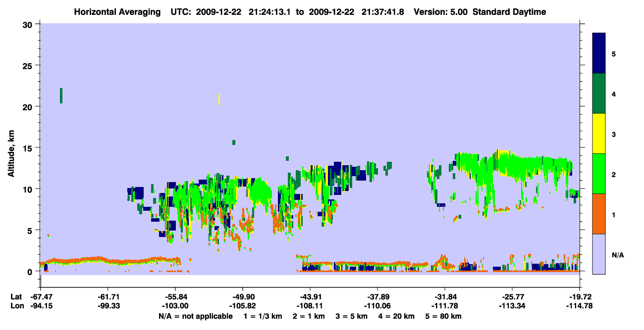Click the -49.90 latitude label
This screenshot has height=330, width=644.
(242, 297)
